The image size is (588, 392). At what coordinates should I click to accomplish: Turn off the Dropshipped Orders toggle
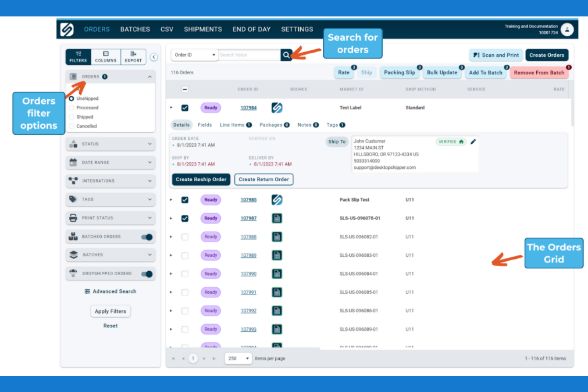147,274
